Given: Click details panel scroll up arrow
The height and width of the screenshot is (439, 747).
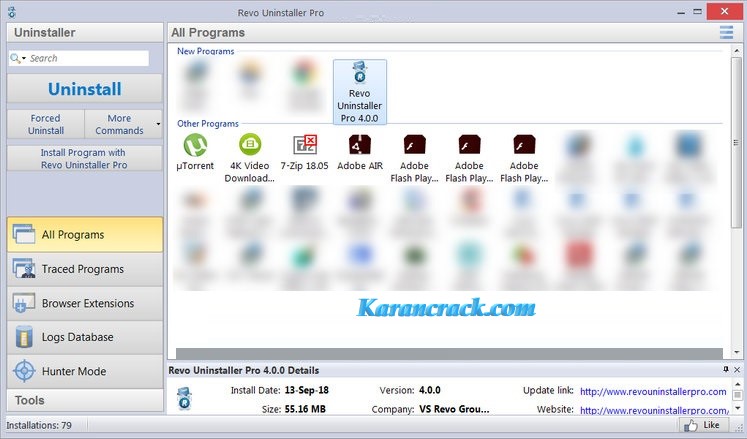Looking at the screenshot, I should [x=737, y=384].
